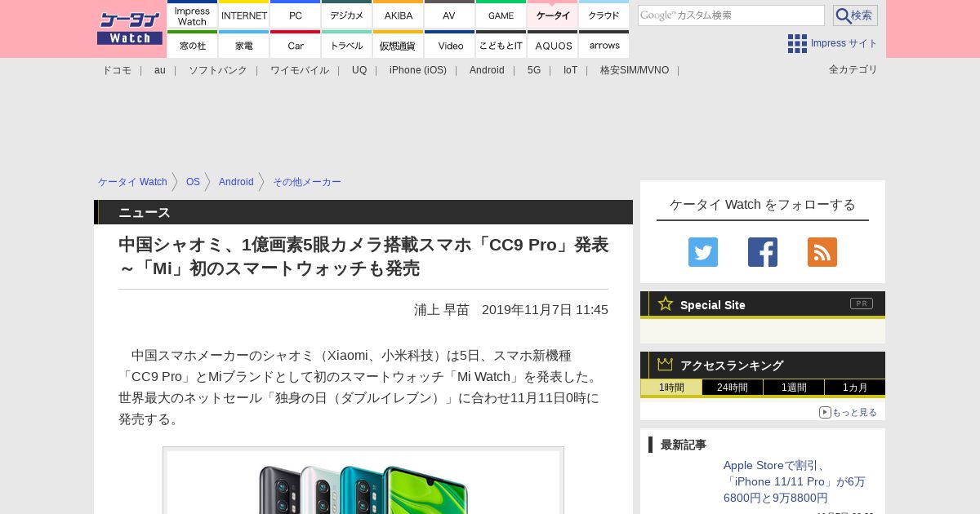Go to au category

coord(160,70)
